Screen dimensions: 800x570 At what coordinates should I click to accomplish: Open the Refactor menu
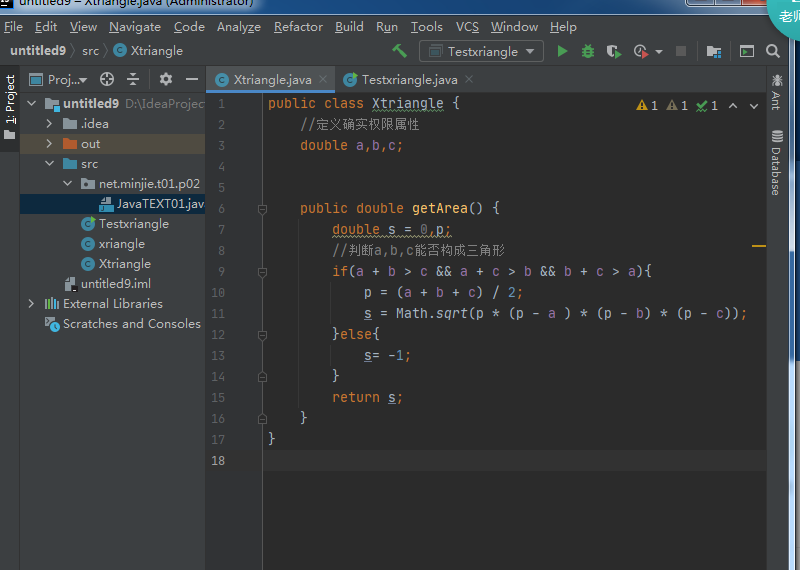click(x=298, y=27)
